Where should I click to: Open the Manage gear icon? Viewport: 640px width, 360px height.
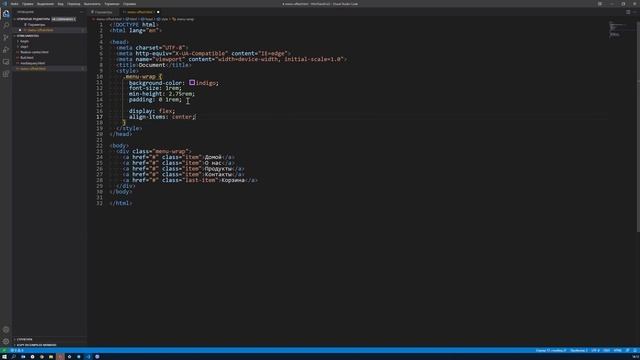tap(6, 341)
